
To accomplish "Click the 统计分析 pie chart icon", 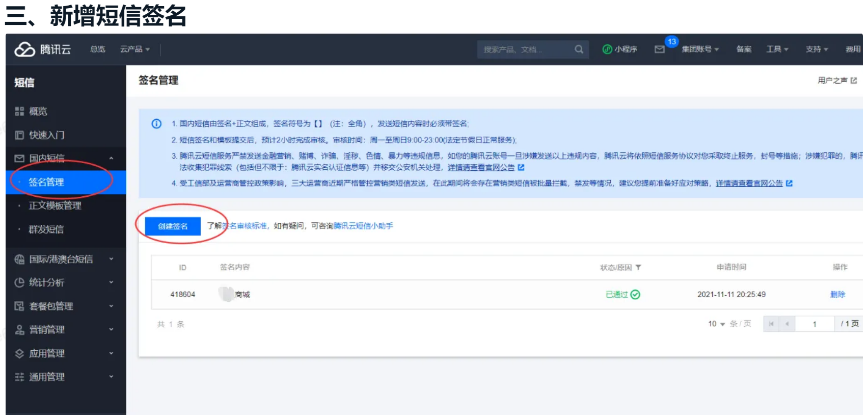I will click(x=19, y=282).
